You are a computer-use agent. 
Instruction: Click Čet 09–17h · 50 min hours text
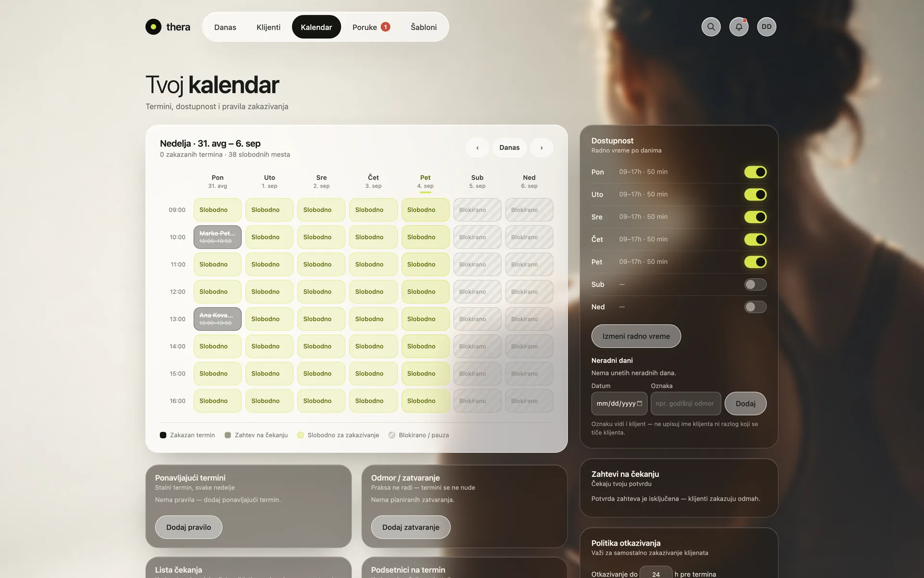coord(643,239)
